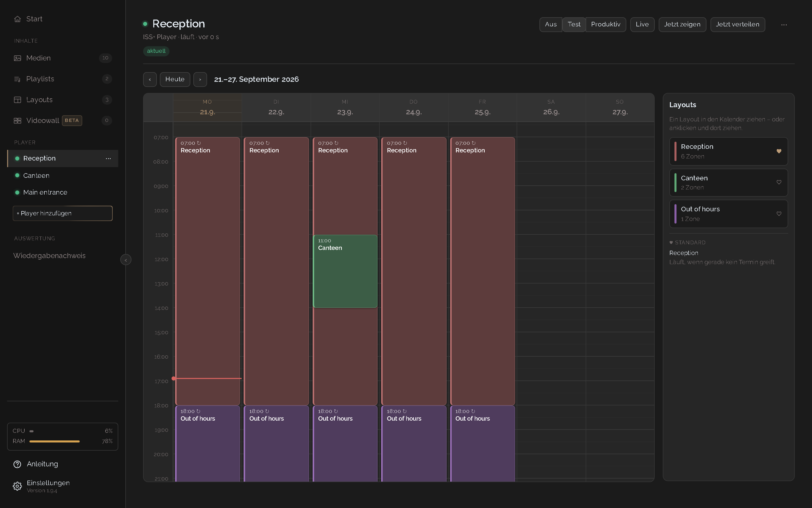Screen dimensions: 812x508
Task: Click the standard layout Reception text
Action: (684, 253)
